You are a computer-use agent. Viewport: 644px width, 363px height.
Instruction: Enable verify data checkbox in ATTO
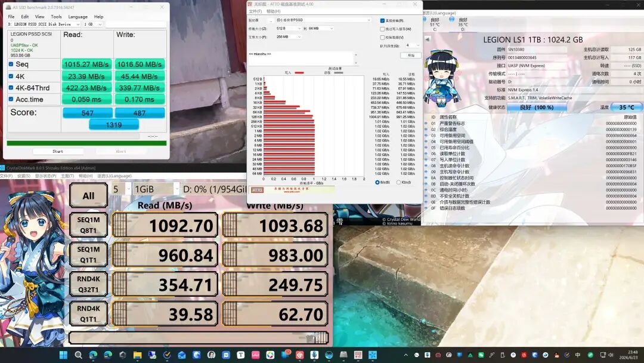(382, 38)
